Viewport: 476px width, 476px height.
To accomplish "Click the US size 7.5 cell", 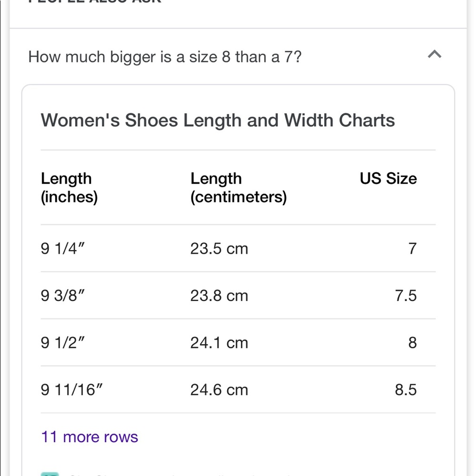I will [x=406, y=296].
